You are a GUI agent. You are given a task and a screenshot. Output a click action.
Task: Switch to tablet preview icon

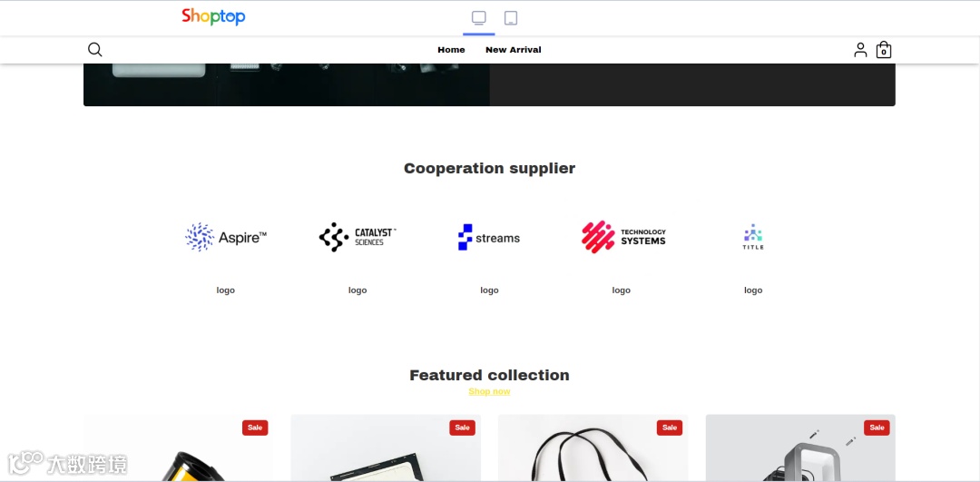coord(511,18)
